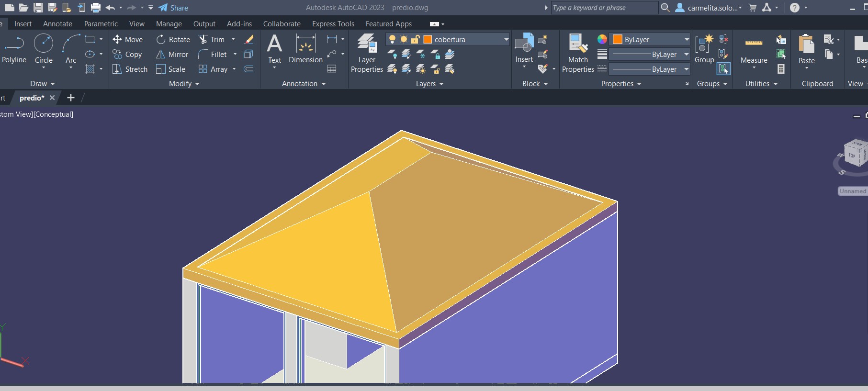Open the Layer Properties manager
This screenshot has width=868, height=391.
pos(367,53)
